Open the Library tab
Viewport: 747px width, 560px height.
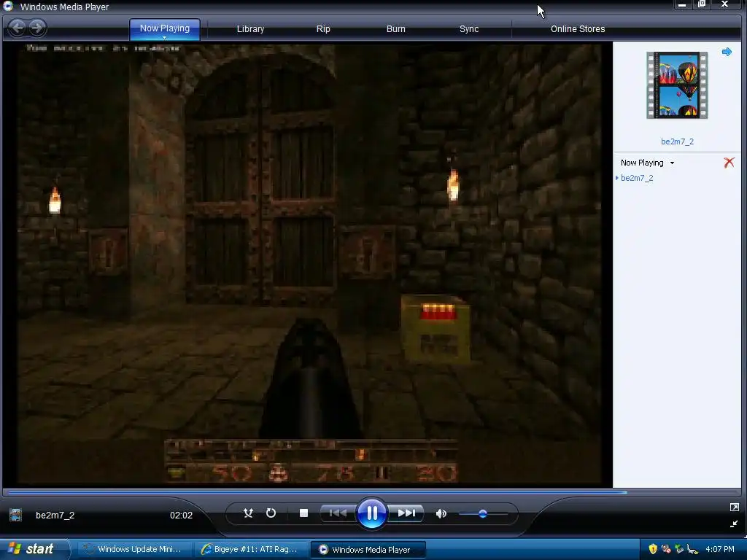tap(250, 29)
